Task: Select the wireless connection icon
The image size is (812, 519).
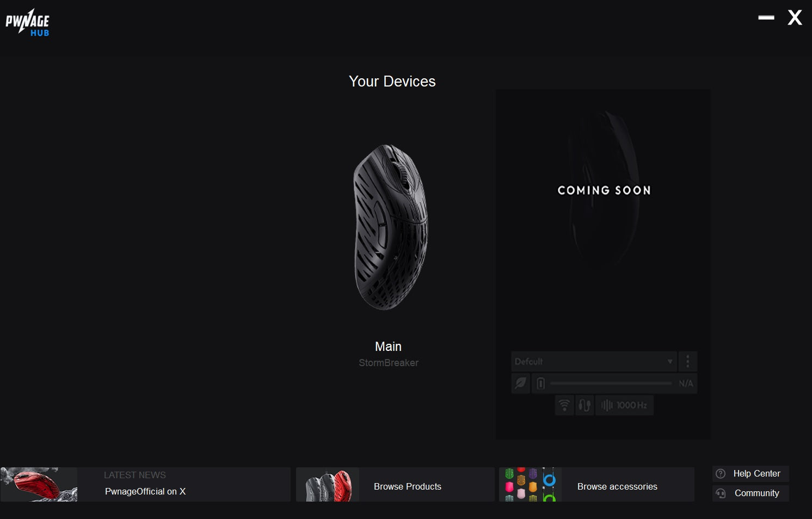Action: [x=564, y=405]
